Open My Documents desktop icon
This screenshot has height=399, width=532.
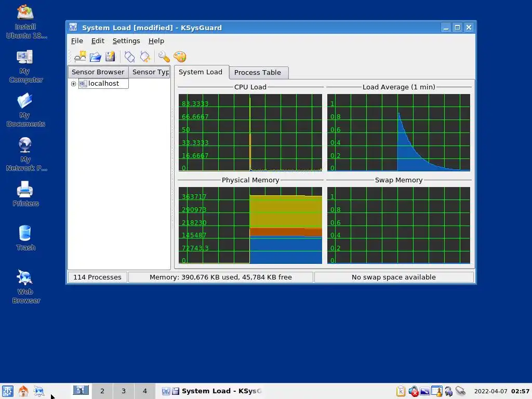click(x=26, y=111)
